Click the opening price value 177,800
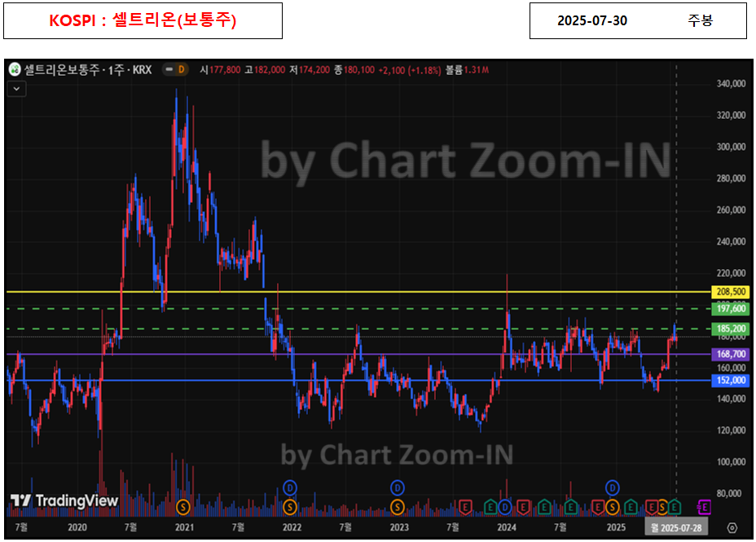 tap(225, 70)
